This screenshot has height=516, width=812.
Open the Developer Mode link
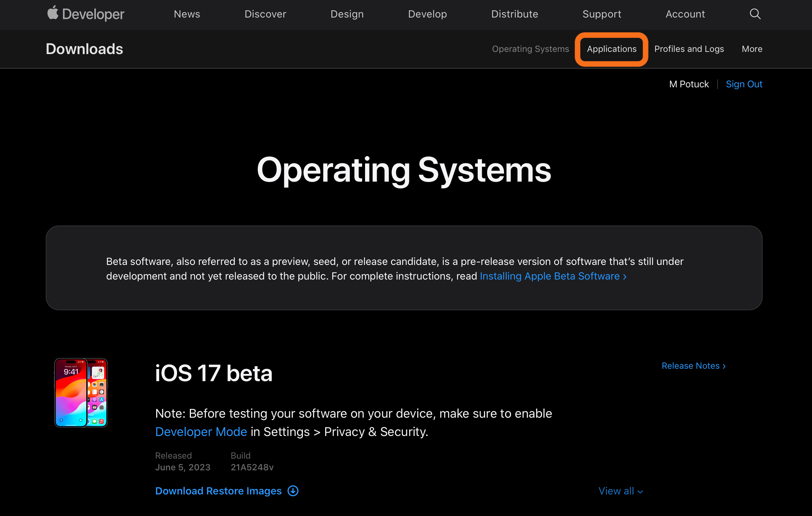[201, 432]
